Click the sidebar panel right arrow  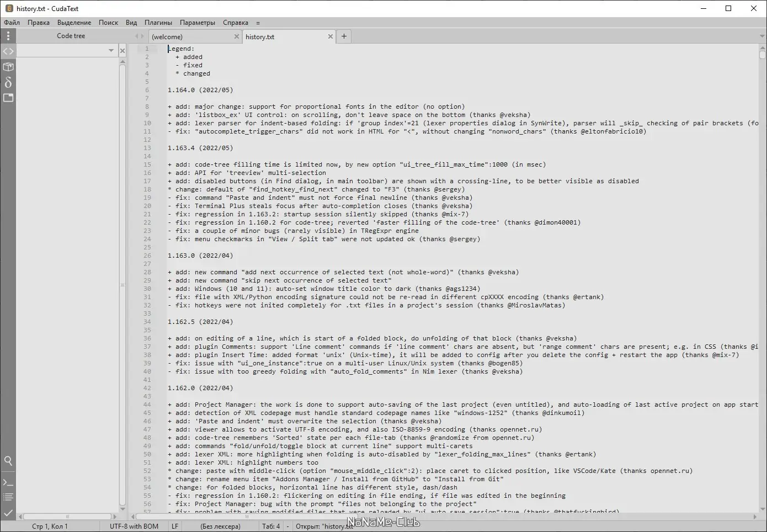(x=142, y=36)
